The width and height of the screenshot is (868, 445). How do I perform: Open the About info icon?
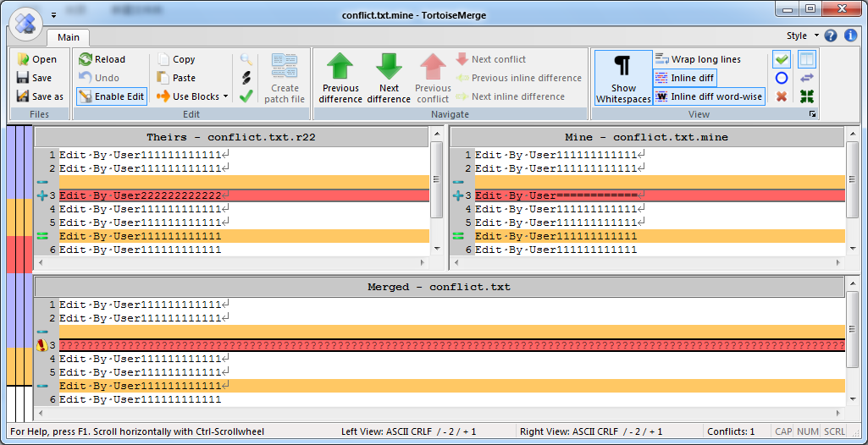[x=850, y=36]
